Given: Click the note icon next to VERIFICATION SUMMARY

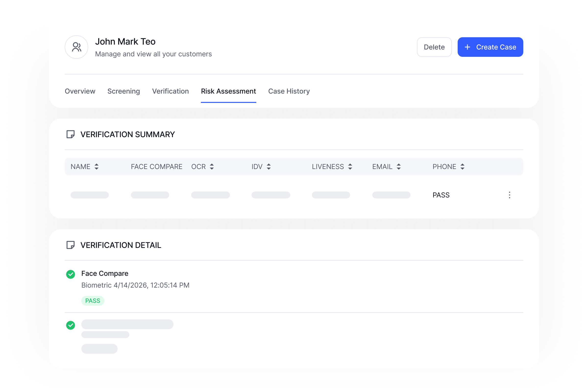Looking at the screenshot, I should [x=71, y=135].
